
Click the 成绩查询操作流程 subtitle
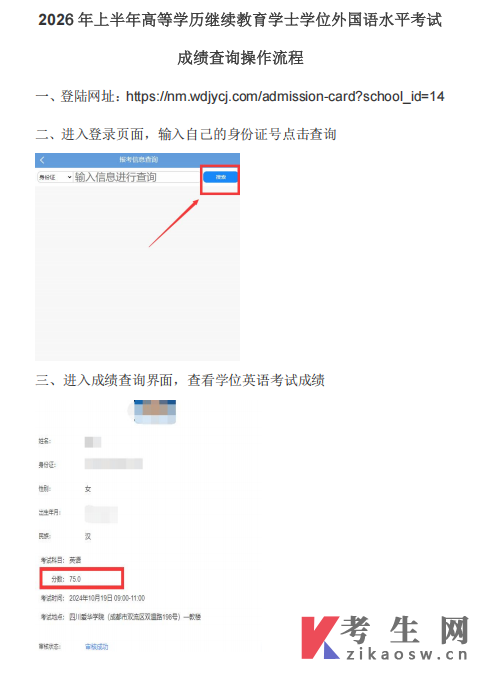click(240, 58)
